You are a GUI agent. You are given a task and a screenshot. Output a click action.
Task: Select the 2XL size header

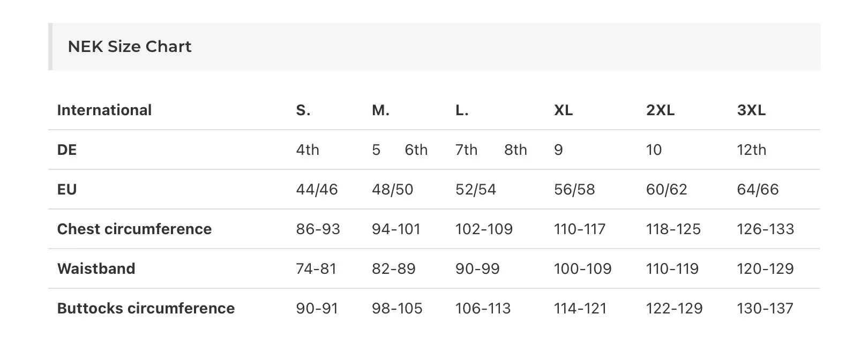point(660,110)
